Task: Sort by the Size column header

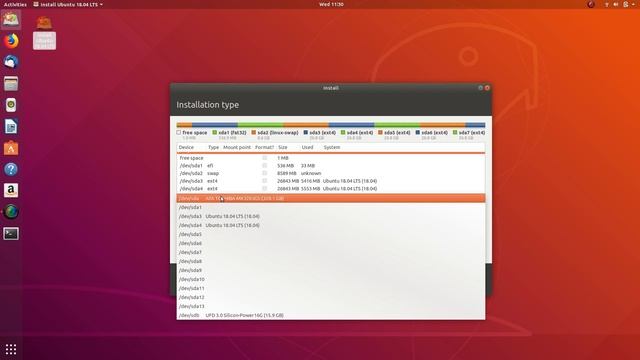Action: tap(283, 147)
